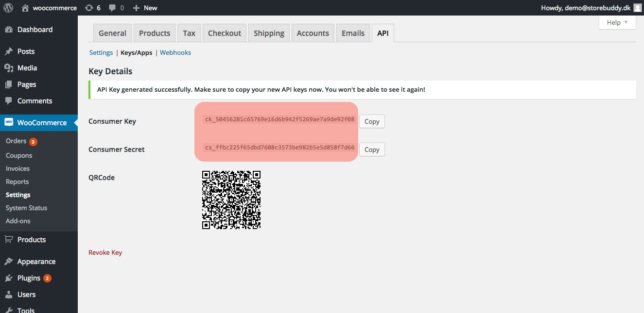Image resolution: width=644 pixels, height=313 pixels.
Task: Switch to the General tab
Action: point(112,33)
